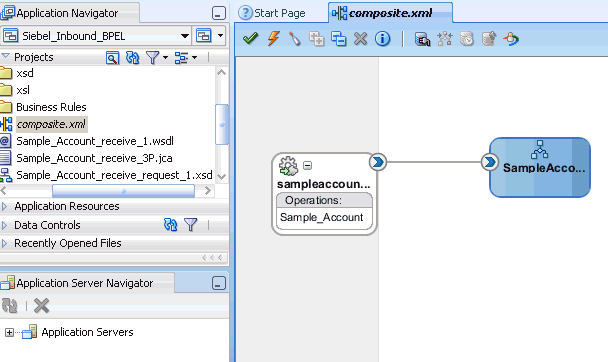This screenshot has height=362, width=608.
Task: Click the database search toolbar icon
Action: (x=423, y=39)
